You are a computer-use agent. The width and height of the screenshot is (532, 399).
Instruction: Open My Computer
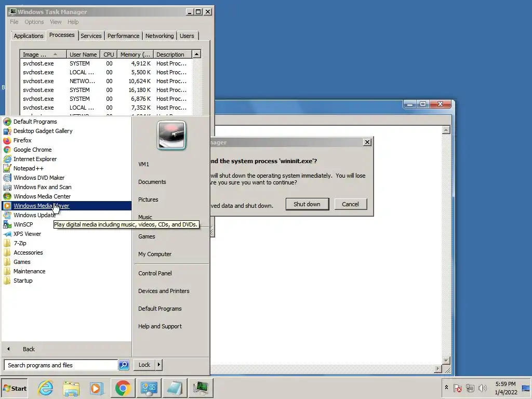[155, 254]
